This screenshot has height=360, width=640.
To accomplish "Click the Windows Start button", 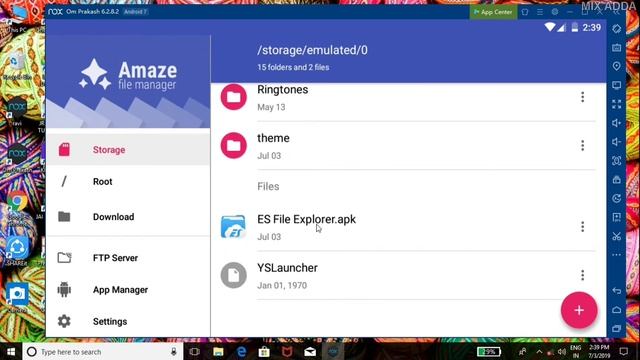I will [x=11, y=351].
